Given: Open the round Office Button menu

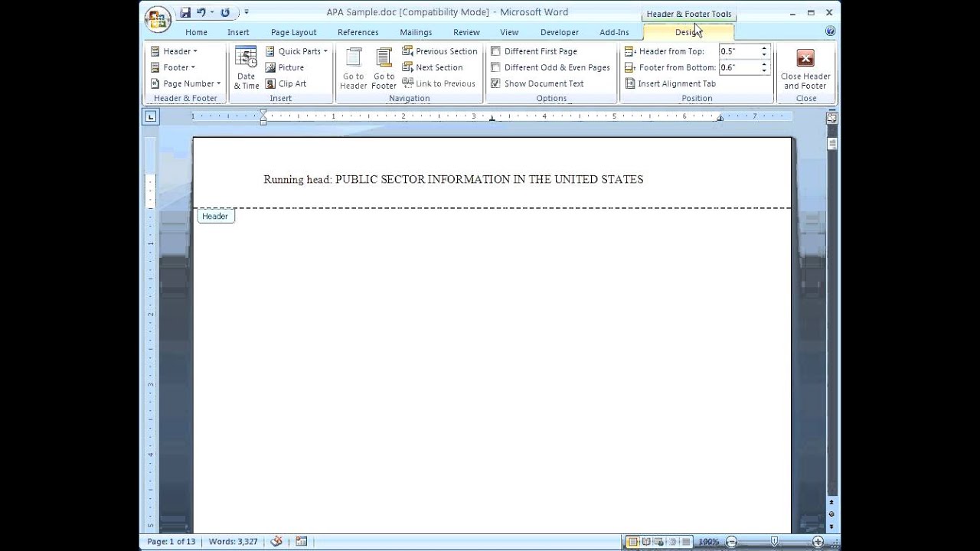Looking at the screenshot, I should click(x=158, y=20).
